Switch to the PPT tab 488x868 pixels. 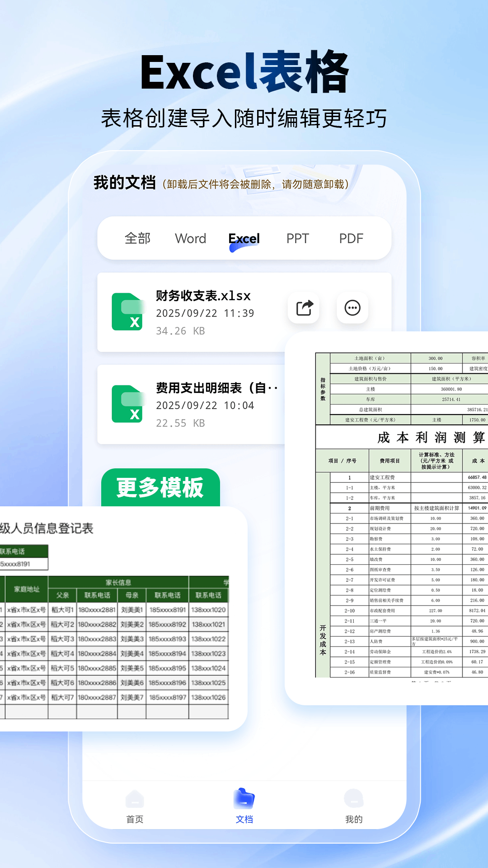pos(297,238)
